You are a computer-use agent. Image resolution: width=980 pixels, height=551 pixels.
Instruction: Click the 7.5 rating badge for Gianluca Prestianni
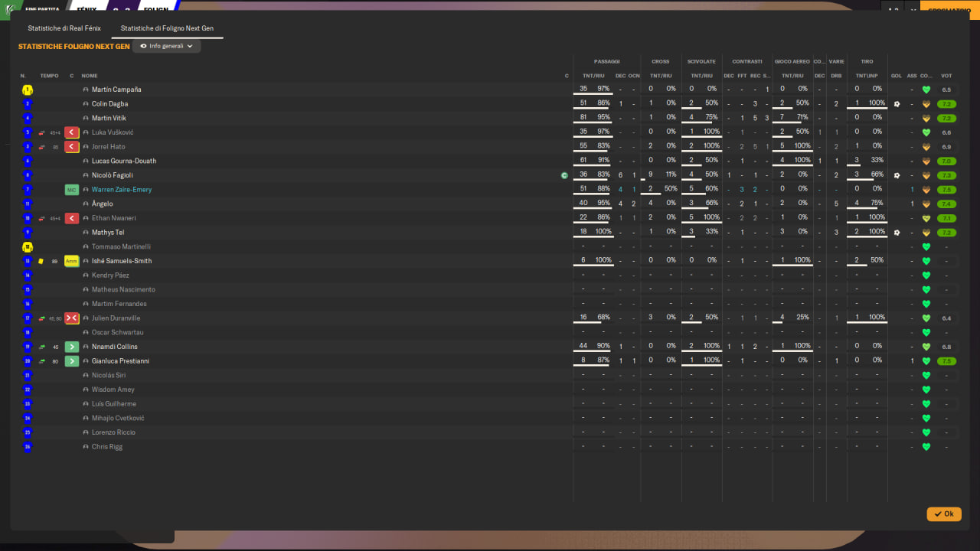coord(946,361)
